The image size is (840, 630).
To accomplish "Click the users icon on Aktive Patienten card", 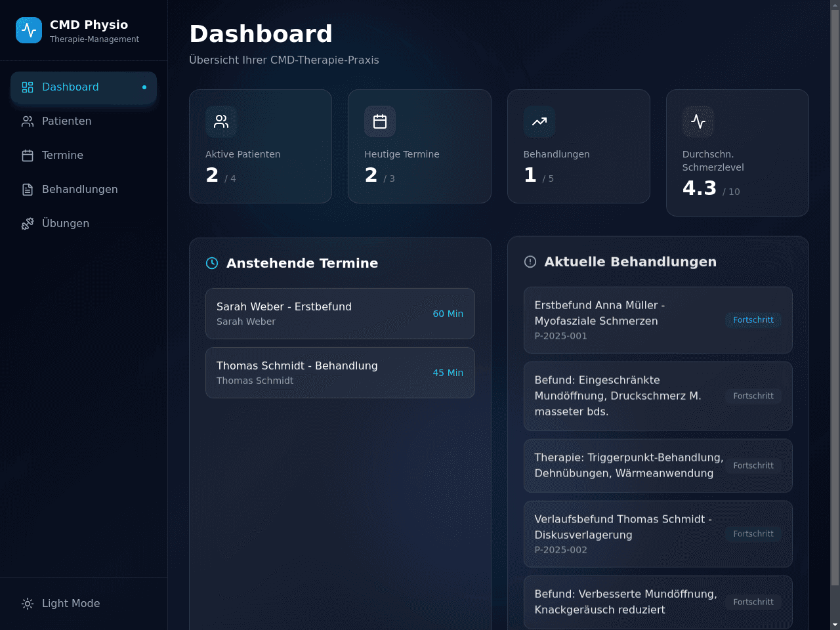I will (221, 121).
